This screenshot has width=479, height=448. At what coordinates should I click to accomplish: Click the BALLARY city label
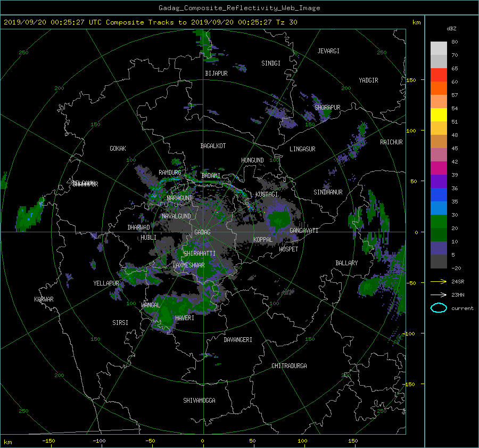click(x=346, y=263)
